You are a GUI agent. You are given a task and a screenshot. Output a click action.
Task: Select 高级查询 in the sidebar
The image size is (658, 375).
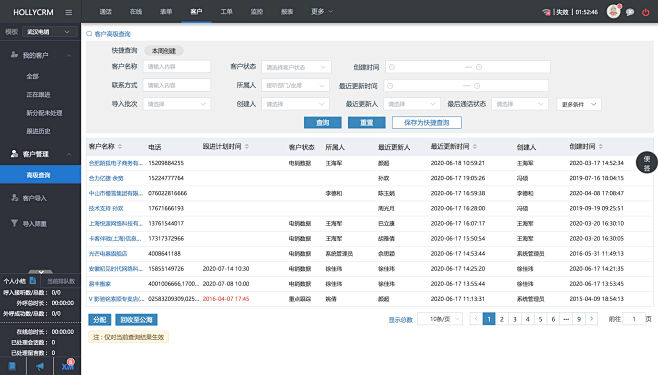[x=40, y=174]
